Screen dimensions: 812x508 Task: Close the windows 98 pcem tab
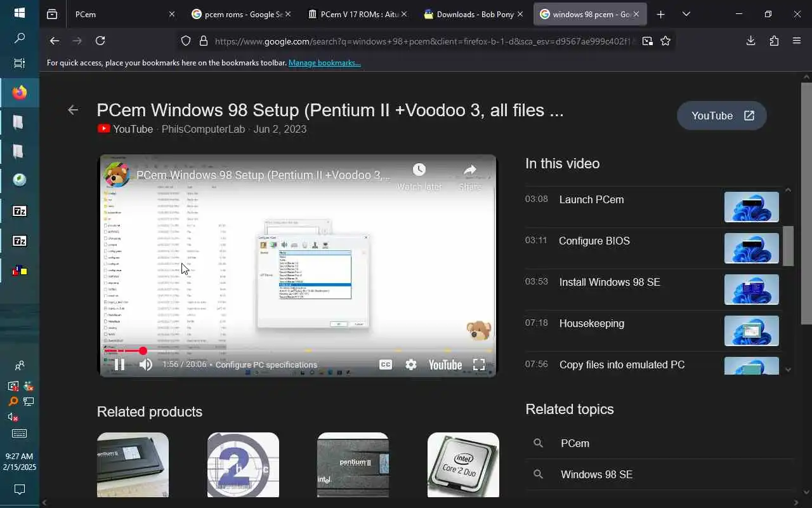[x=636, y=14]
